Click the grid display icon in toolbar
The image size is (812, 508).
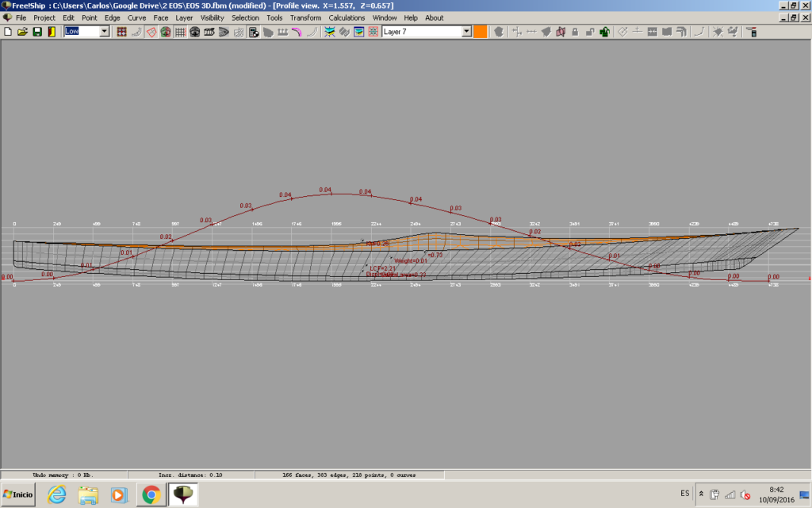(x=180, y=32)
